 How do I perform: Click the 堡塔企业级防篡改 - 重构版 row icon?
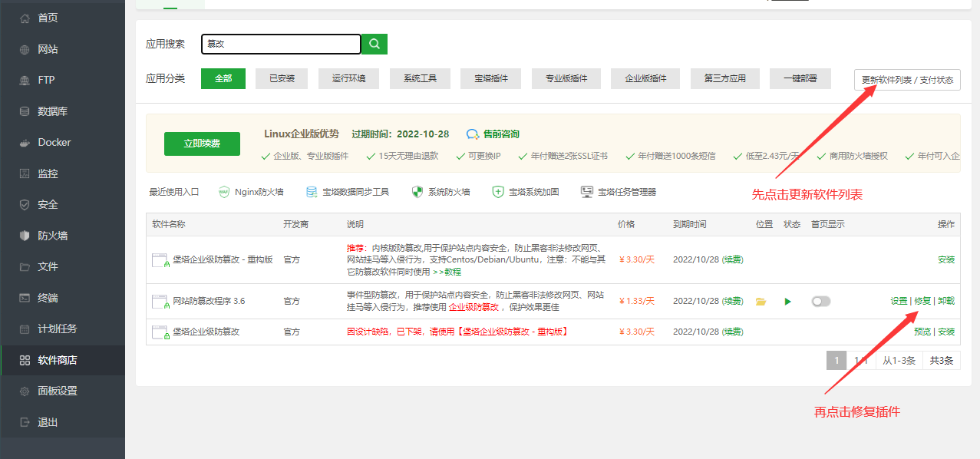coord(160,260)
